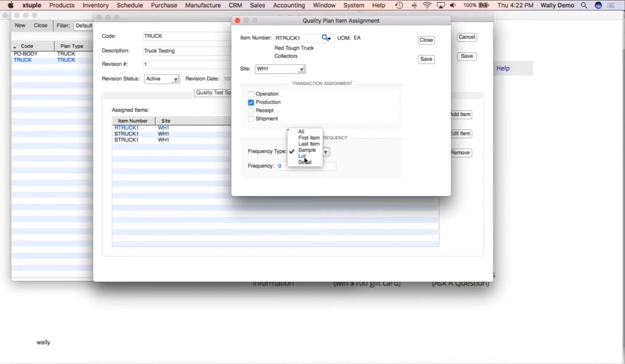Click the volume speaker icon
The image size is (625, 364).
453,5
